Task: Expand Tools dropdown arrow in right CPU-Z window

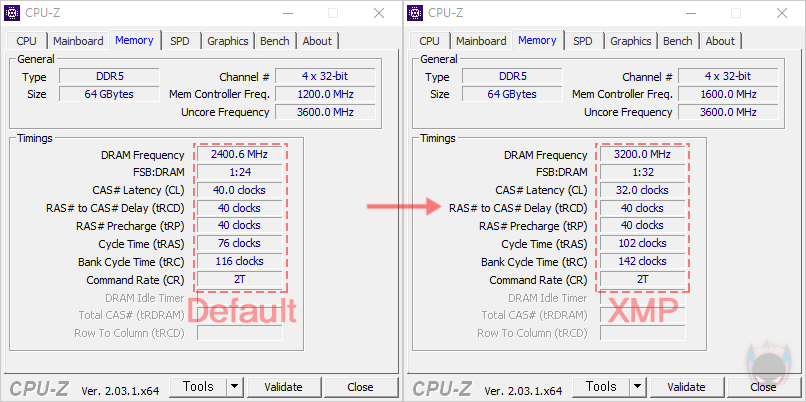Action: (637, 387)
